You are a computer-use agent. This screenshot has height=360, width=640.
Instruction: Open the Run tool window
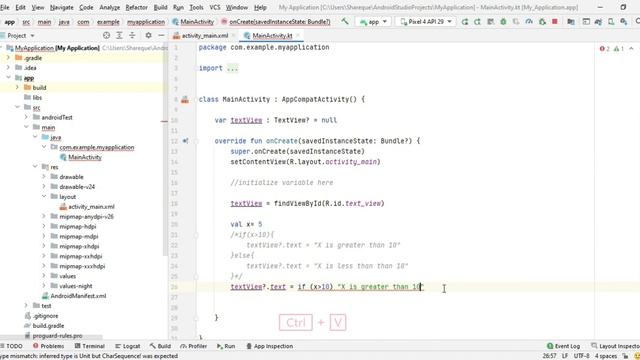pyautogui.click(x=226, y=346)
